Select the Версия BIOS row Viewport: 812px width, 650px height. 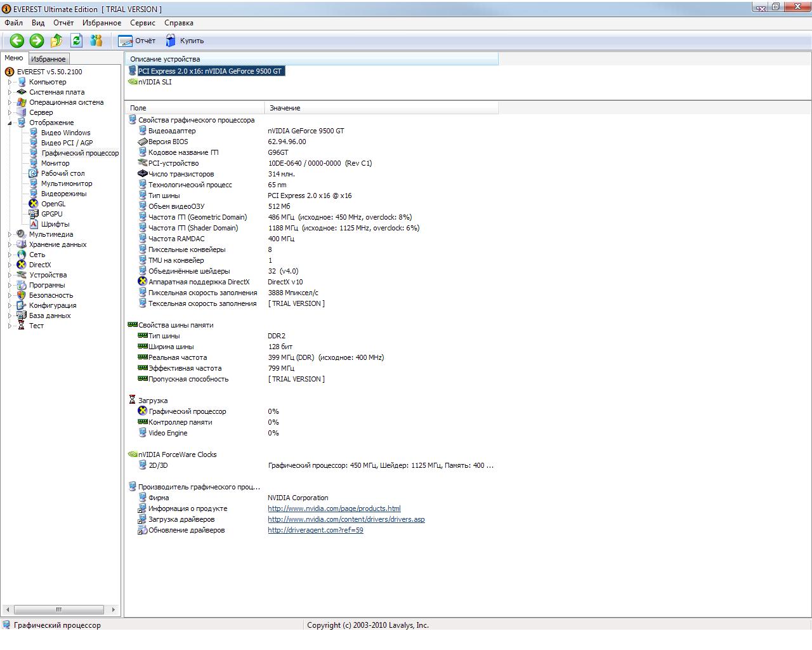pyautogui.click(x=311, y=142)
